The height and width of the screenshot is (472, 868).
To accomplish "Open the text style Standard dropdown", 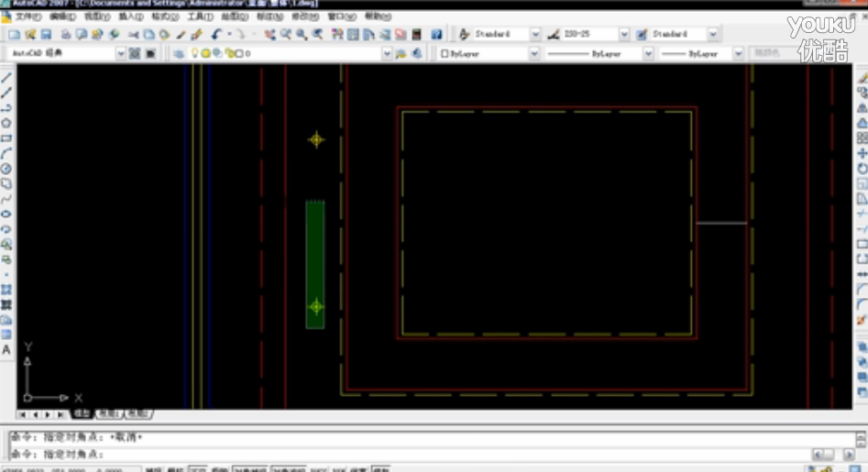I will click(535, 34).
